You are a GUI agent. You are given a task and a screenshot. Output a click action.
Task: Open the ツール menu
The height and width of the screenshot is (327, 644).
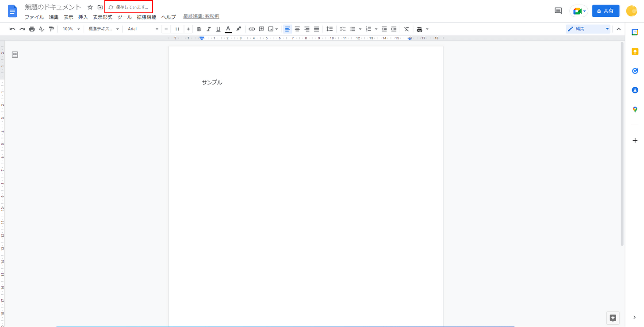(x=124, y=17)
